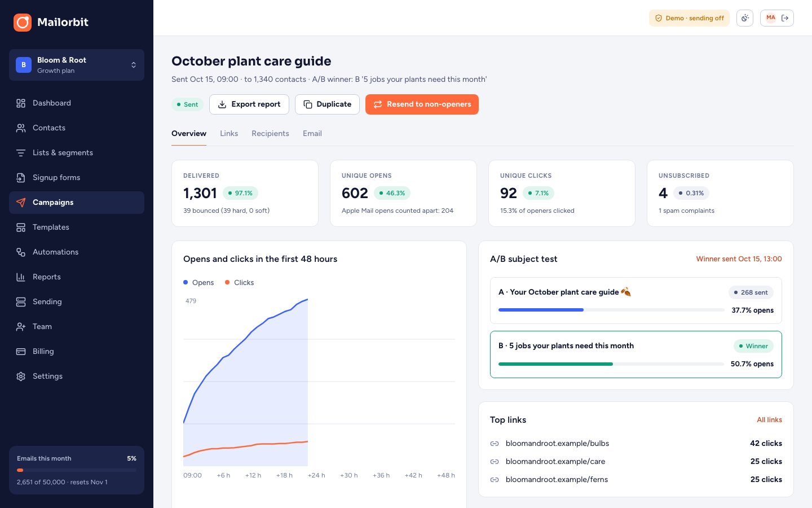Viewport: 812px width, 508px height.
Task: Select Campaigns in the sidebar
Action: click(77, 203)
